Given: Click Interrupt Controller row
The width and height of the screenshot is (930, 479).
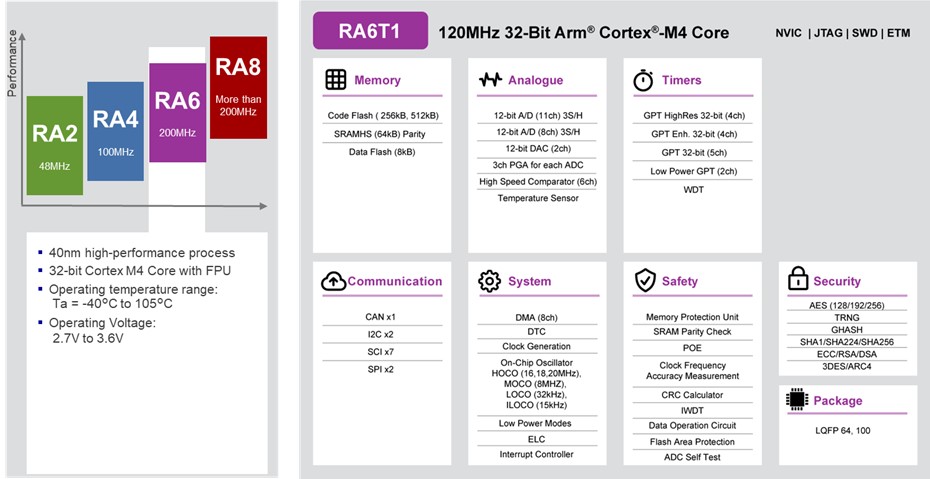Looking at the screenshot, I should (x=537, y=454).
